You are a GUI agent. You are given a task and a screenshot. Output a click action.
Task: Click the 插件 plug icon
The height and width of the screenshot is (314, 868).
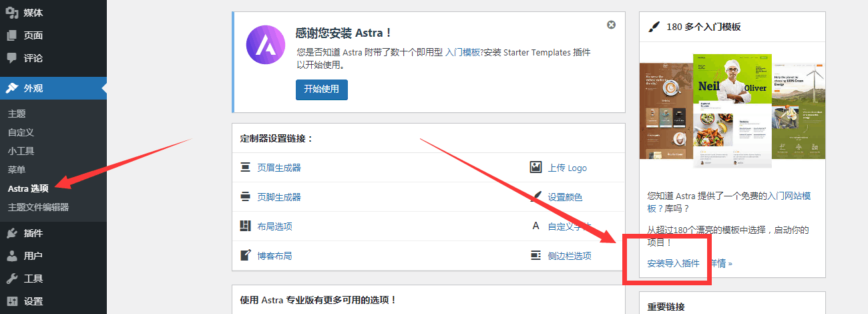click(x=12, y=233)
